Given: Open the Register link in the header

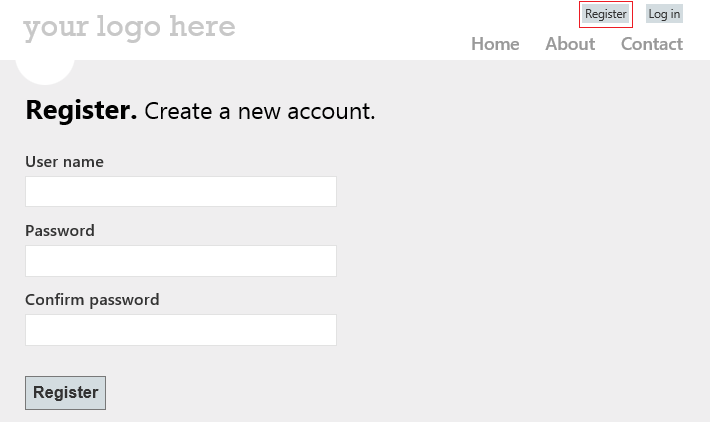Looking at the screenshot, I should [x=606, y=14].
